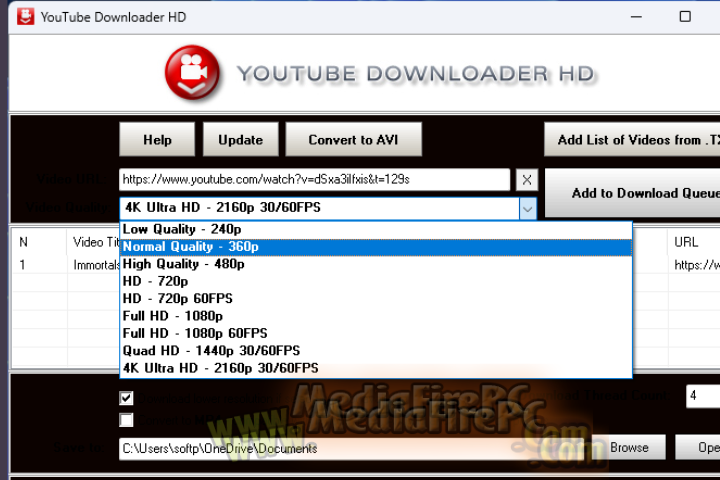The image size is (720, 480).
Task: Collapse the Video Quality dropdown arrow
Action: 528,209
